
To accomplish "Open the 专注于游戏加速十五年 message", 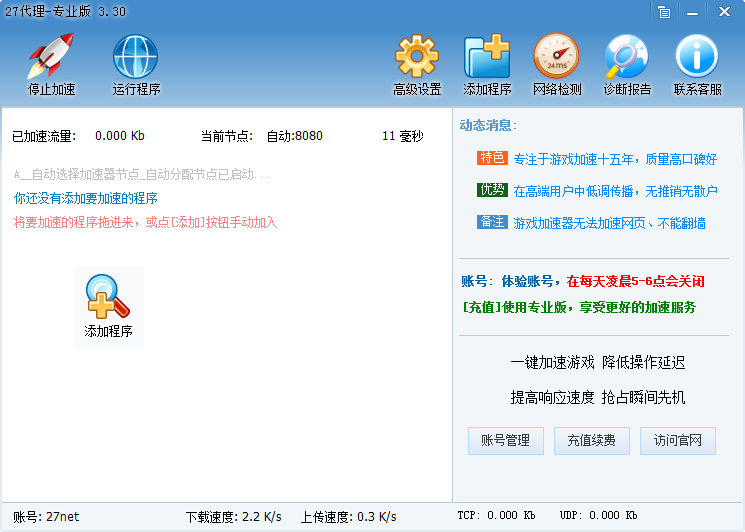I will tap(615, 159).
